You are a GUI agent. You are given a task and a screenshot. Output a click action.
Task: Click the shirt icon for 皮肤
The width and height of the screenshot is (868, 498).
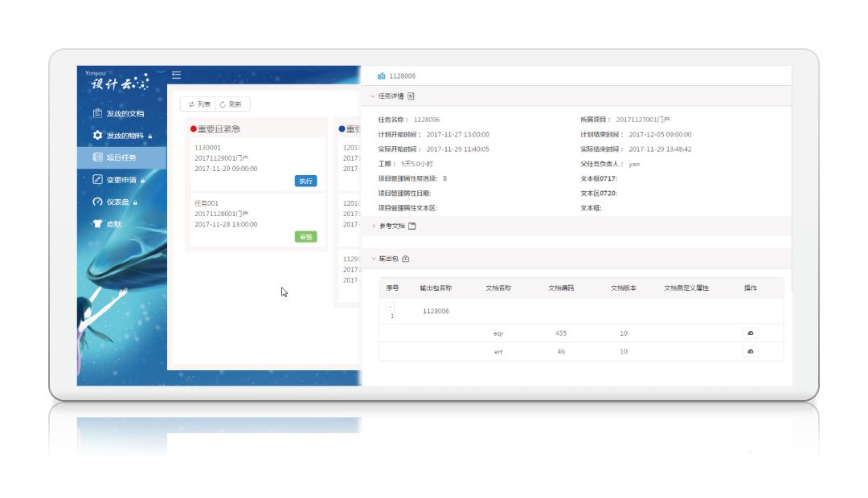click(98, 224)
